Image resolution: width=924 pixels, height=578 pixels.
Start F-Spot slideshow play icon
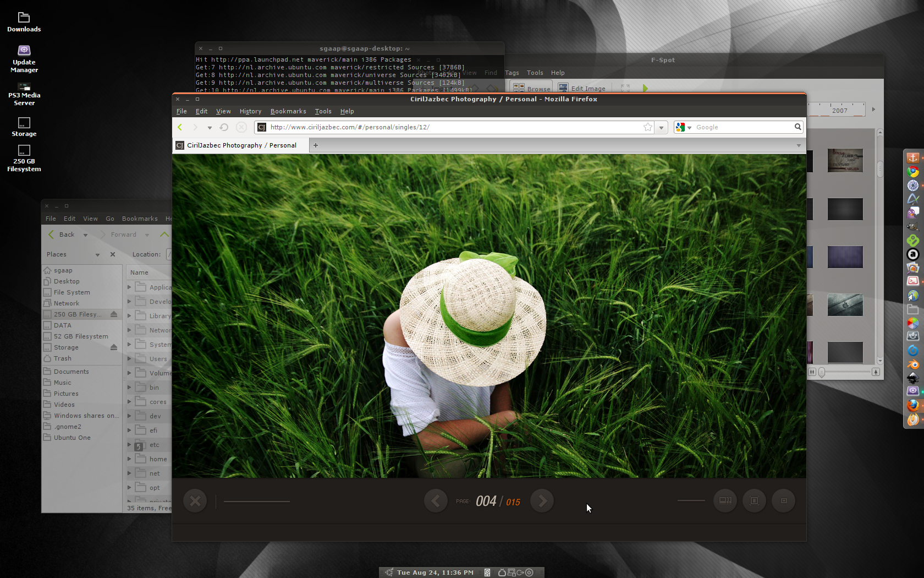click(645, 88)
